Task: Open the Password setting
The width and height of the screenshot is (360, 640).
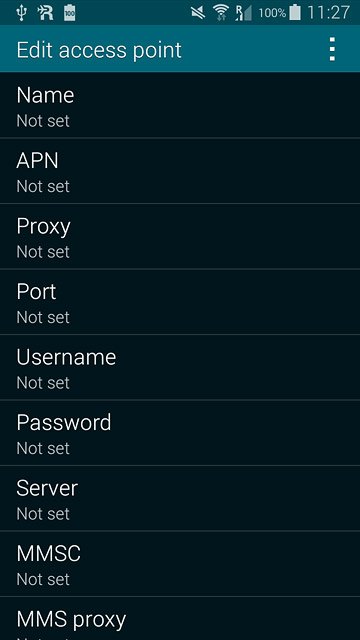Action: (x=180, y=433)
